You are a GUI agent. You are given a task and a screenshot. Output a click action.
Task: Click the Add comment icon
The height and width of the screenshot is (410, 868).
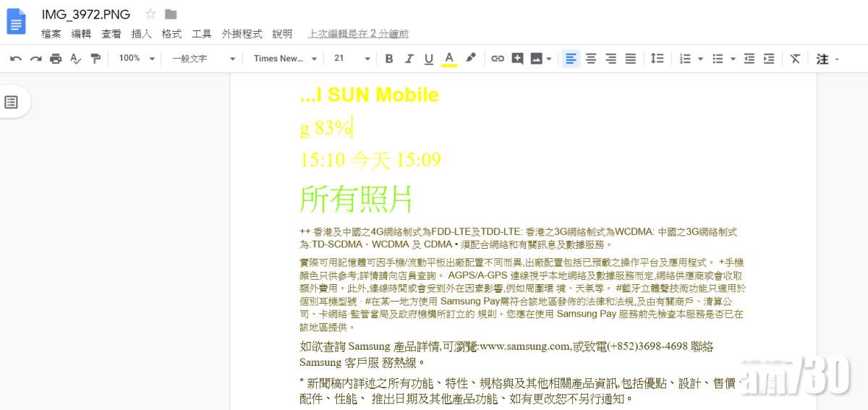pyautogui.click(x=517, y=59)
